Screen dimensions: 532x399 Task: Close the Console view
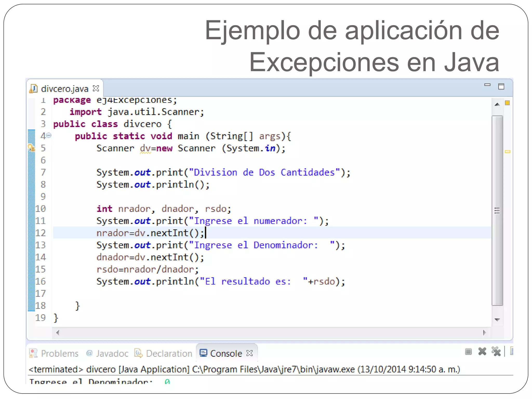pyautogui.click(x=249, y=353)
